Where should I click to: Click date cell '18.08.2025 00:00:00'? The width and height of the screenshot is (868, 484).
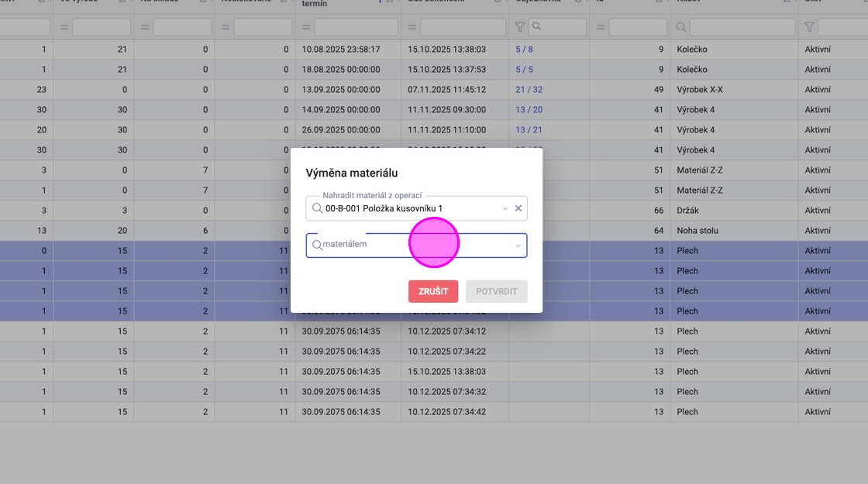coord(341,70)
